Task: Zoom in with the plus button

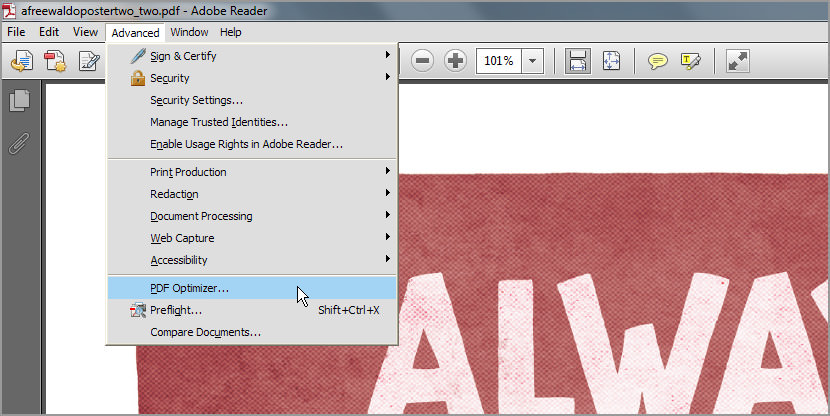Action: [x=455, y=61]
